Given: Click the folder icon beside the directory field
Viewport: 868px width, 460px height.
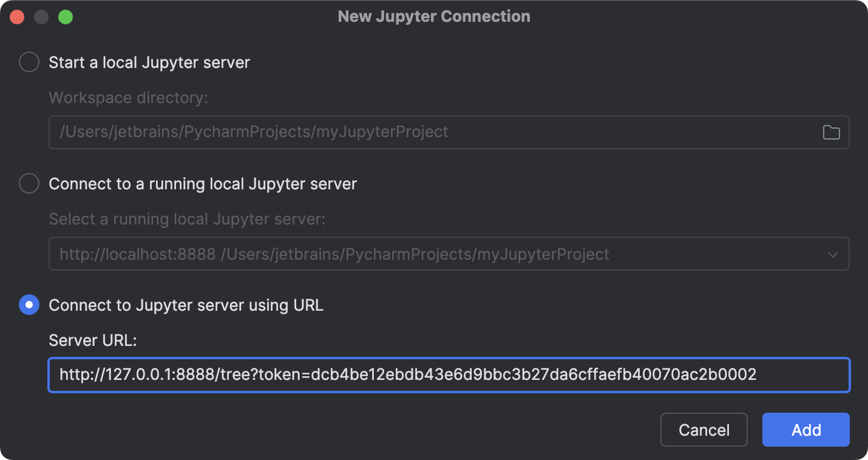Looking at the screenshot, I should [832, 132].
